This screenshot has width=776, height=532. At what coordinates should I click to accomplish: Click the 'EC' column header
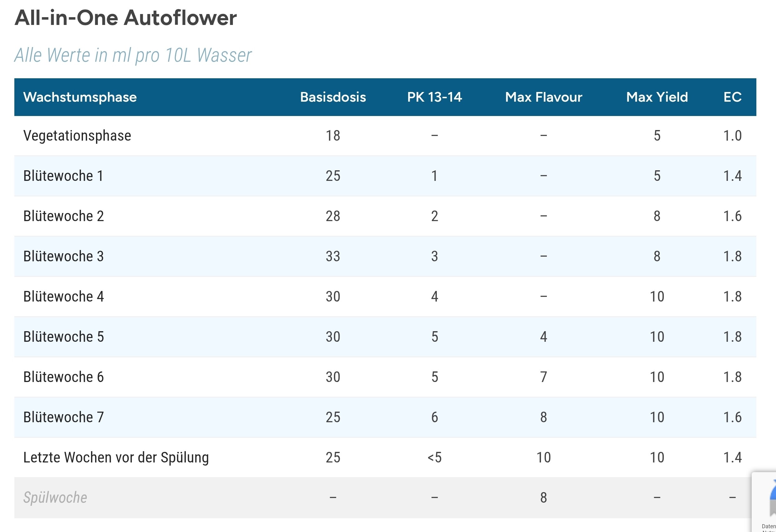[732, 97]
